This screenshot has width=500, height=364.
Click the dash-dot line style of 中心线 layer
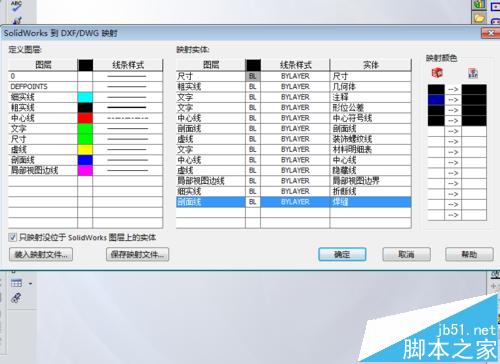[128, 118]
